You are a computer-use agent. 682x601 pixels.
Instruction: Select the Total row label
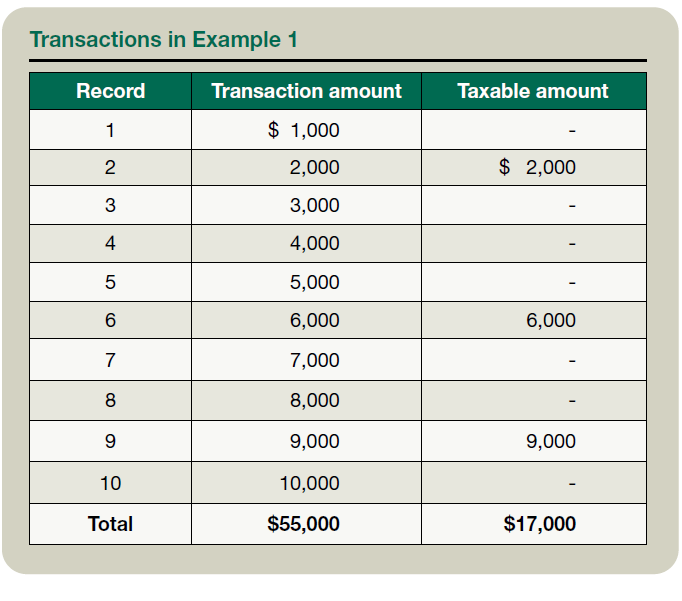pos(110,524)
